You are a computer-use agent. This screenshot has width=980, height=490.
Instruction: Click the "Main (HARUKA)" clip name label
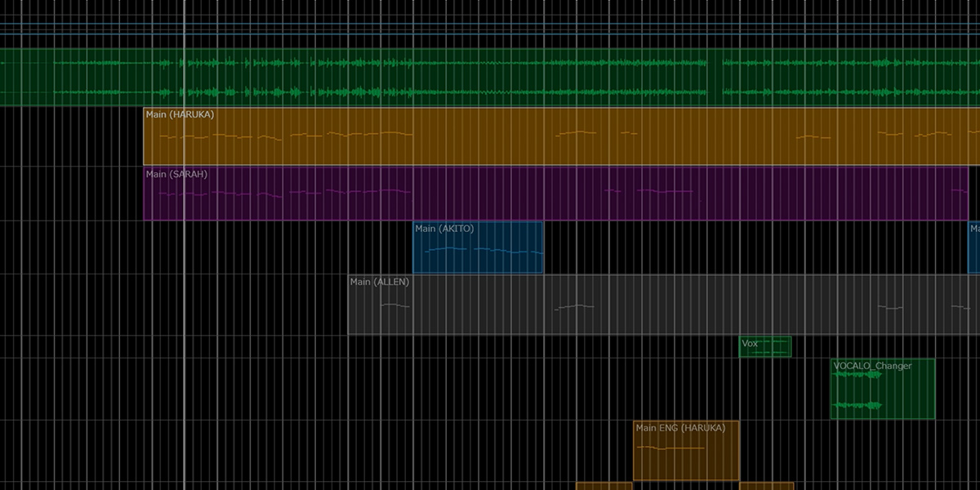pyautogui.click(x=180, y=114)
